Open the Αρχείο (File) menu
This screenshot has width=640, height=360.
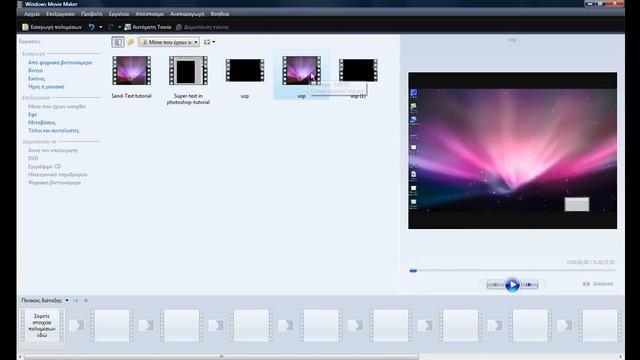(x=32, y=14)
